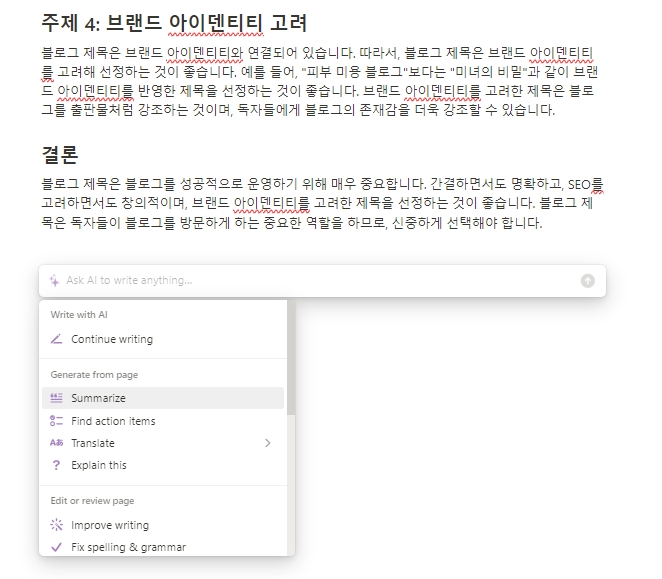Select "Explain this" in the AI menu
Screen dimensions: 662x579
(99, 465)
